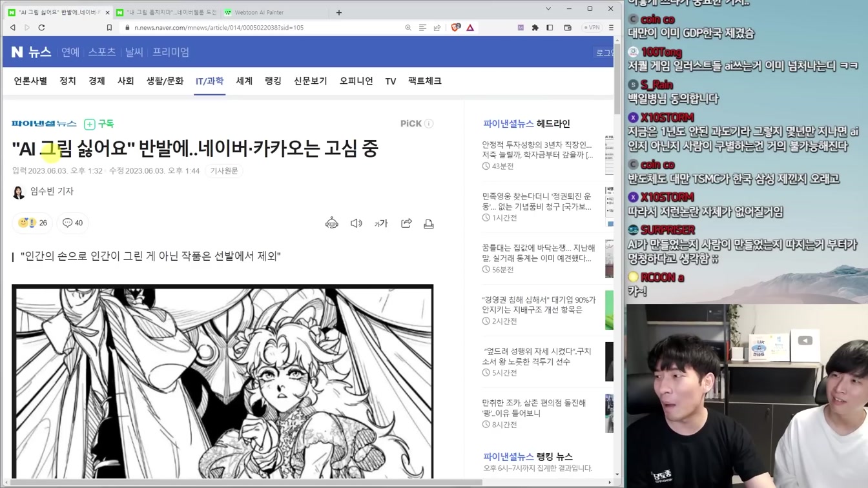Open headline "안정적 투자성향의 3년차 직장인"
Viewport: 868px width, 488px height.
(537, 150)
